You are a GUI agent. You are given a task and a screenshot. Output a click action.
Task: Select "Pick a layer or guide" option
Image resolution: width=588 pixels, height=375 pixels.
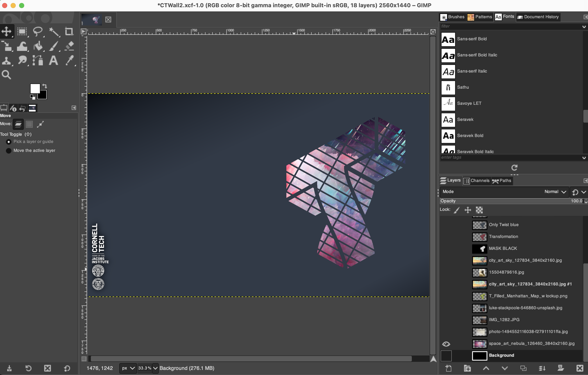click(x=9, y=142)
